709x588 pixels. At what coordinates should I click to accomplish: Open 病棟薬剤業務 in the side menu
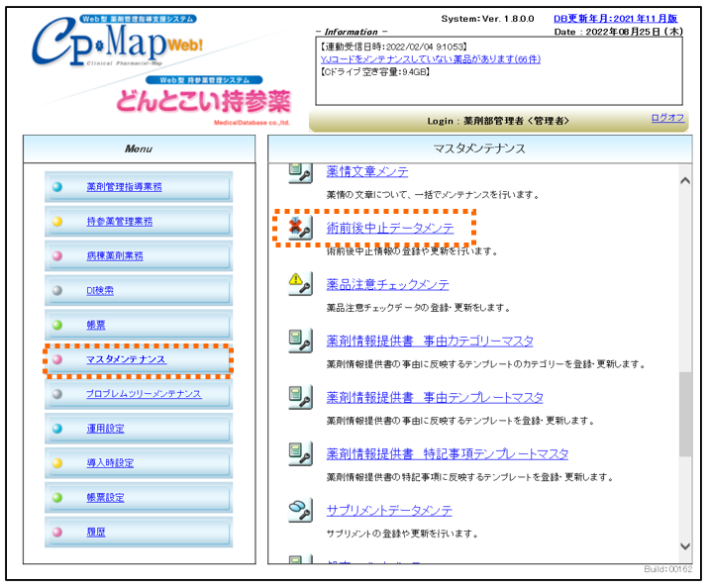114,255
